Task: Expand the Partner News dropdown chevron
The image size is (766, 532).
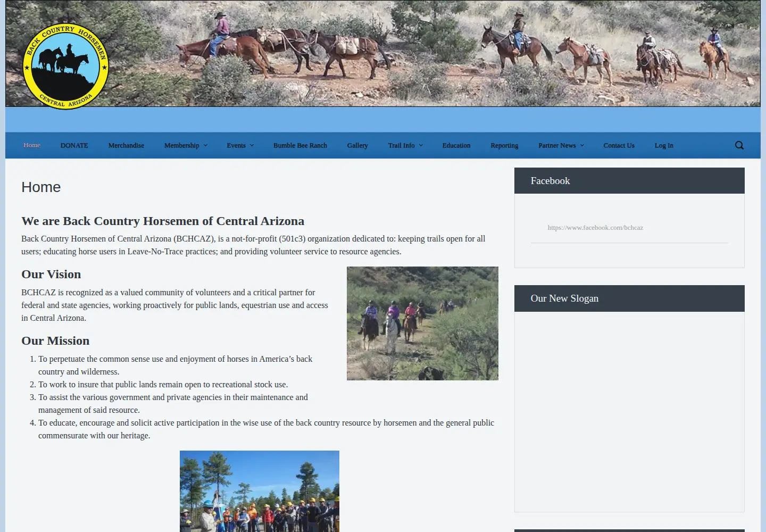Action: (582, 145)
